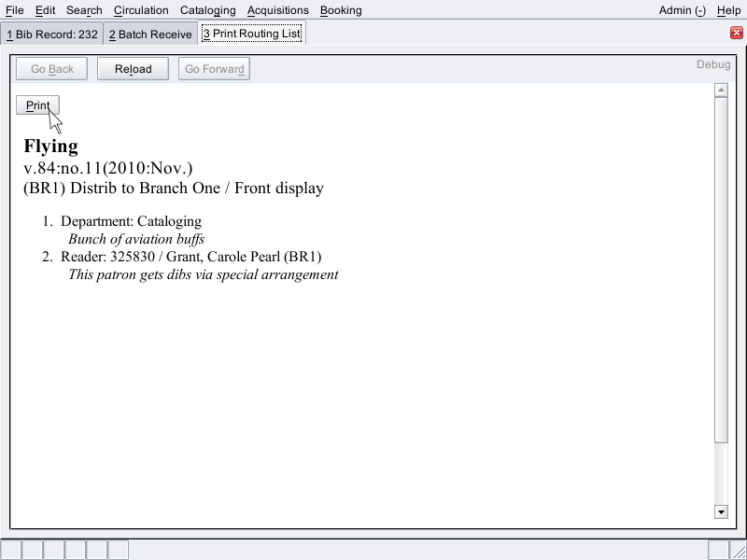747x560 pixels.
Task: Switch to the Batch Receive tab
Action: tap(149, 32)
